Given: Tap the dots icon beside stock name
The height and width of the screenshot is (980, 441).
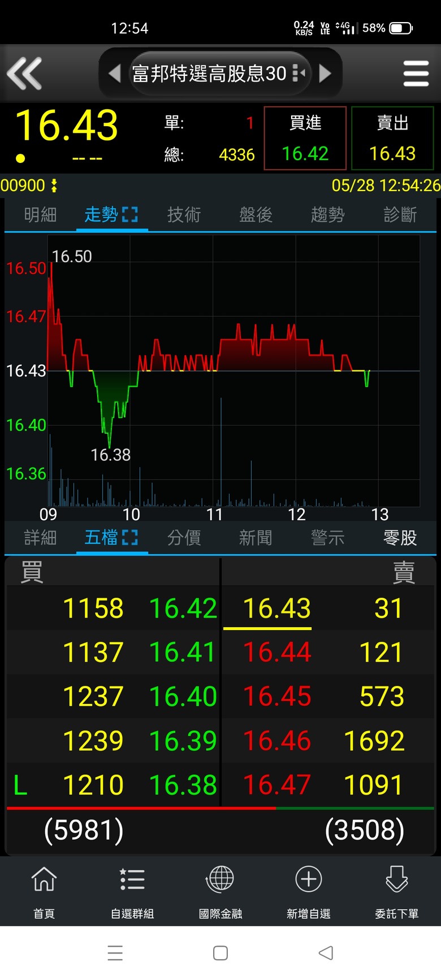Looking at the screenshot, I should [299, 74].
